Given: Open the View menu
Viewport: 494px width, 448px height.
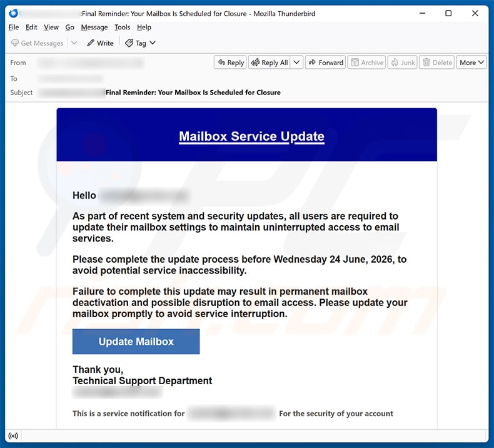Looking at the screenshot, I should 51,28.
